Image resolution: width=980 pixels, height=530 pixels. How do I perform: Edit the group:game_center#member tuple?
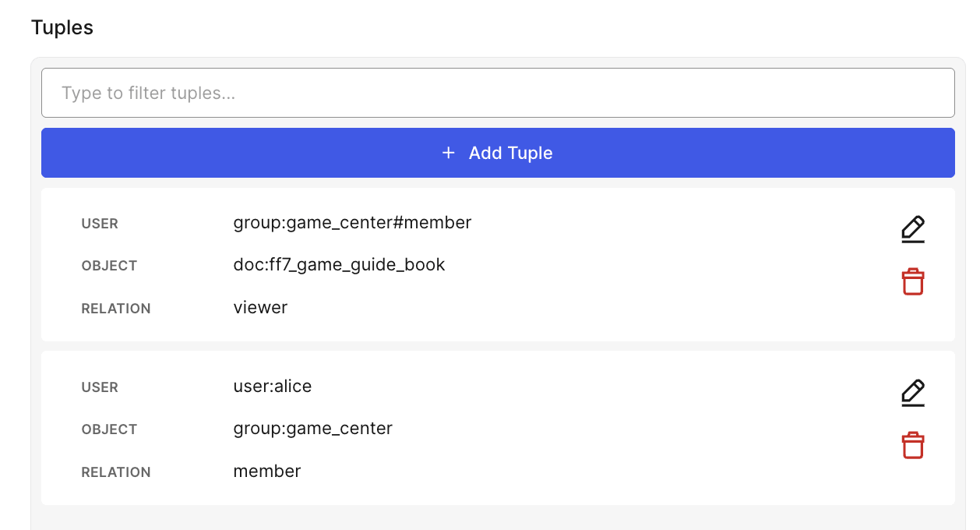point(912,230)
